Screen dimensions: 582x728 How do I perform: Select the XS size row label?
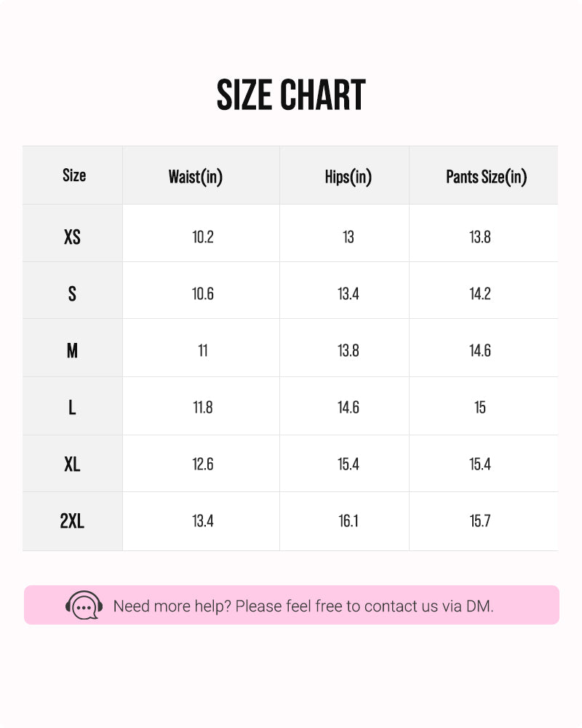click(72, 237)
